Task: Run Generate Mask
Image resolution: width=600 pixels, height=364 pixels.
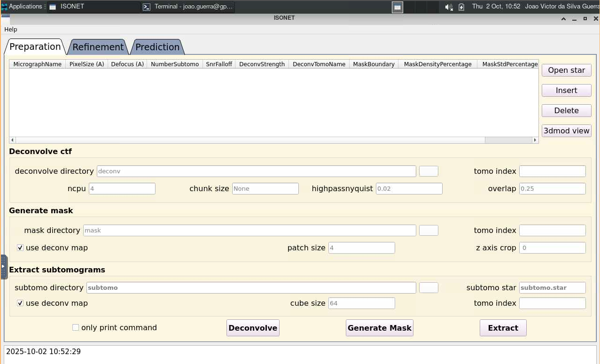Action: click(x=379, y=327)
